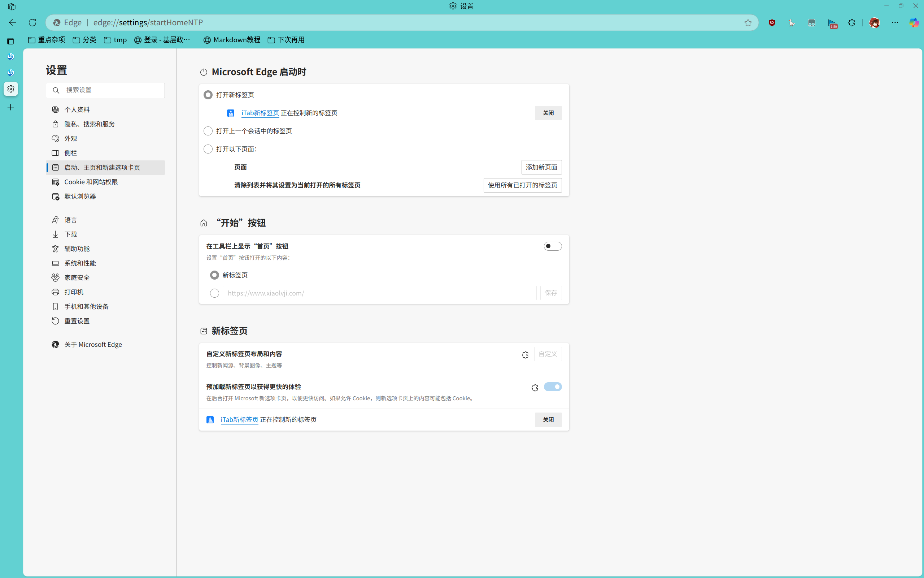924x578 pixels.
Task: Open 下次再用 bookmarks folder
Action: (x=286, y=40)
